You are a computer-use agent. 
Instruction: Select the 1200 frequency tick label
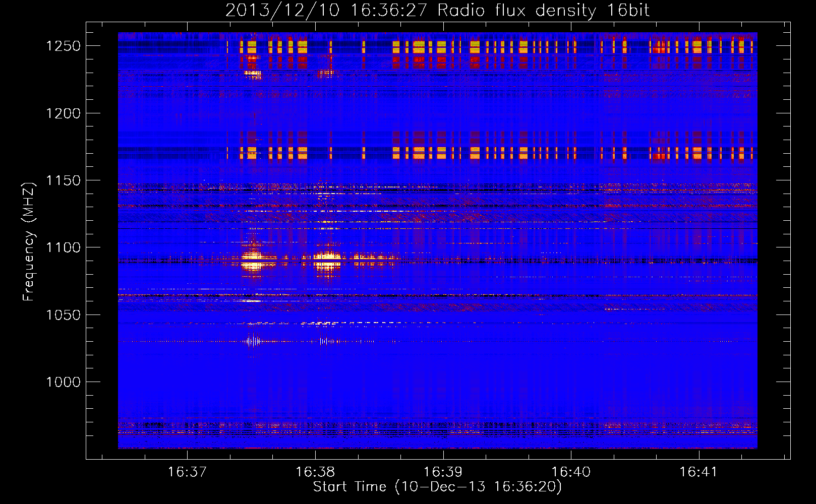[64, 113]
